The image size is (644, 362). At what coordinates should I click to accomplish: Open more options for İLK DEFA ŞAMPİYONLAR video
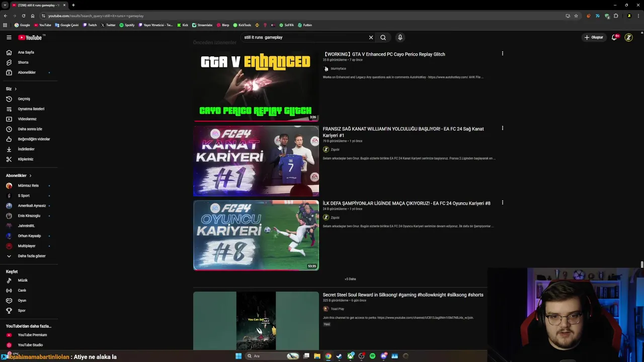click(x=502, y=203)
